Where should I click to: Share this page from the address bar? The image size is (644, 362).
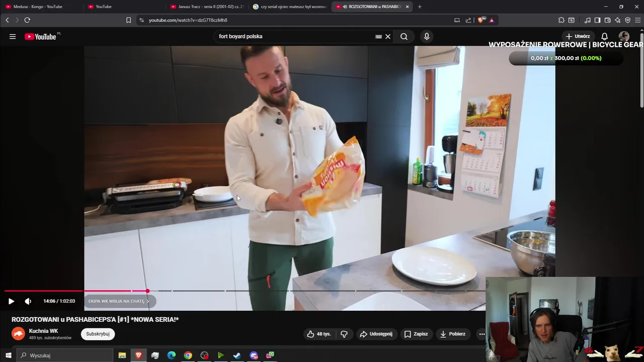468,20
